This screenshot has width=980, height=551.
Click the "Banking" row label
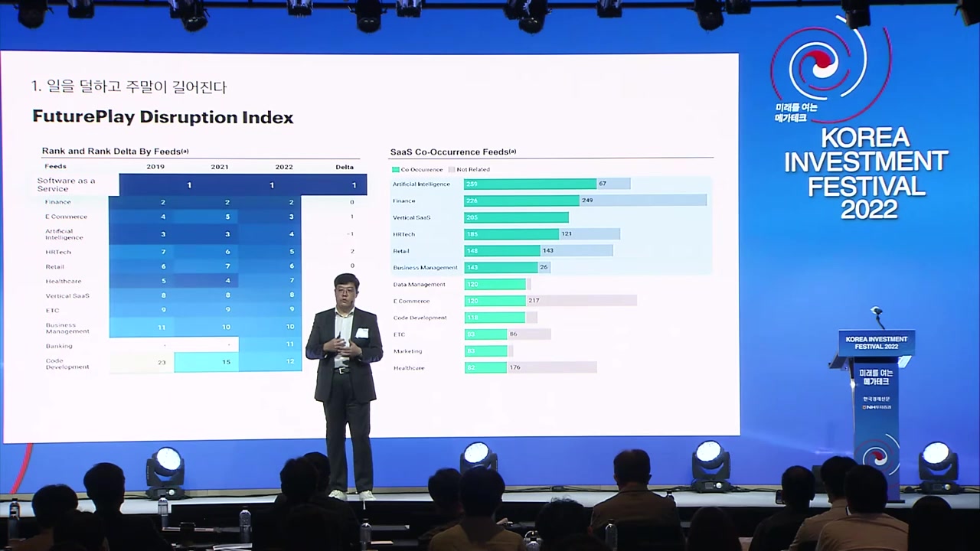point(58,346)
